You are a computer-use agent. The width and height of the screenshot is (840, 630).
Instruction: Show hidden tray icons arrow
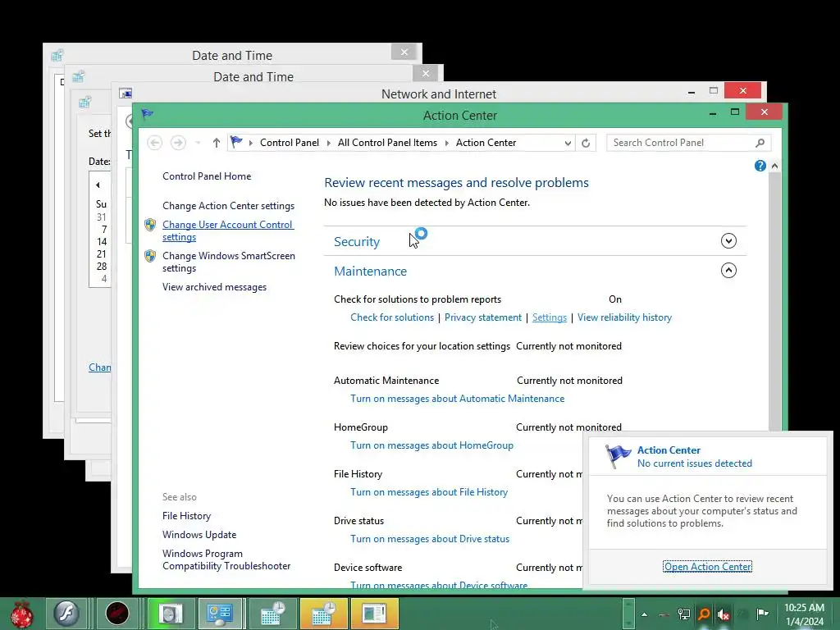pyautogui.click(x=645, y=614)
